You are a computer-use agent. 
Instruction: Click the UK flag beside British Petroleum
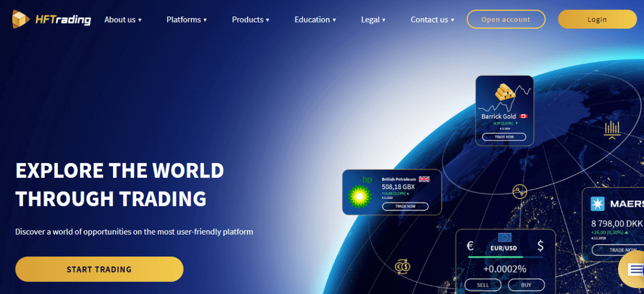click(424, 179)
